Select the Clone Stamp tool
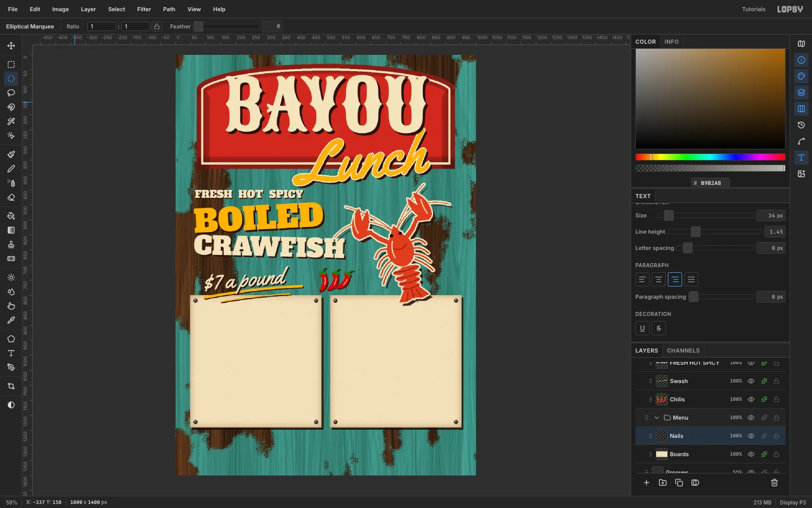The image size is (812, 508). [x=11, y=244]
